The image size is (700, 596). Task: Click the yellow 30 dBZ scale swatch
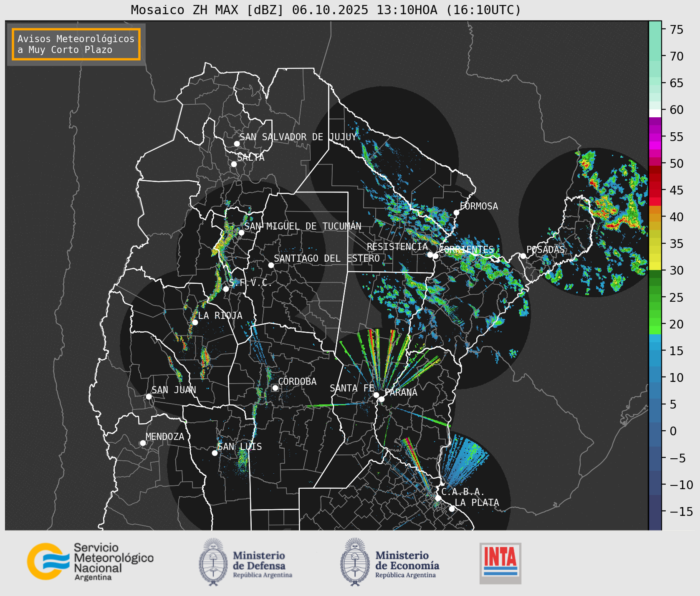655,266
